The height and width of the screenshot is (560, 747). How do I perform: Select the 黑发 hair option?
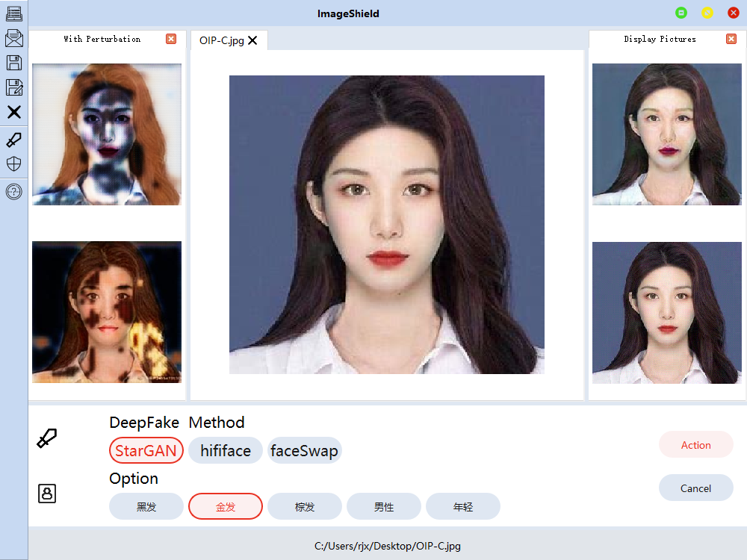(x=146, y=506)
